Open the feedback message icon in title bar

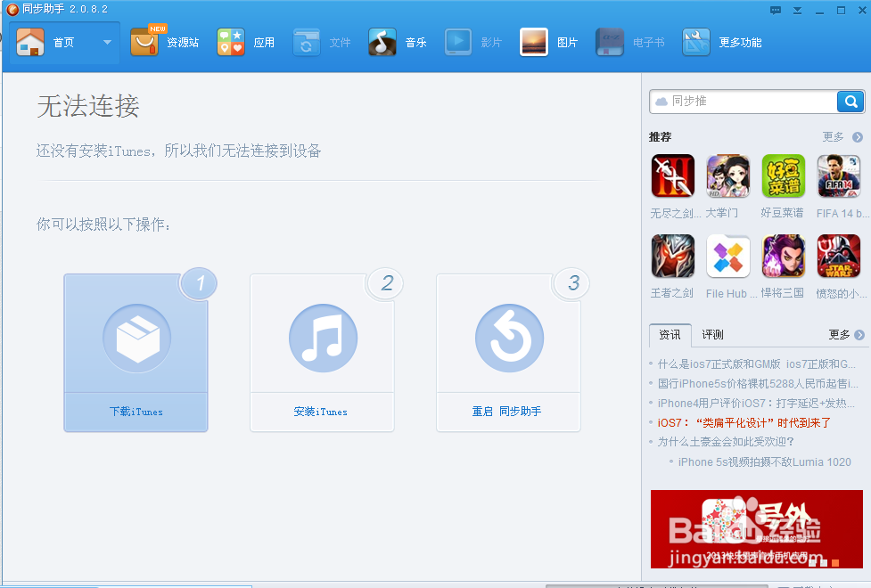click(776, 11)
